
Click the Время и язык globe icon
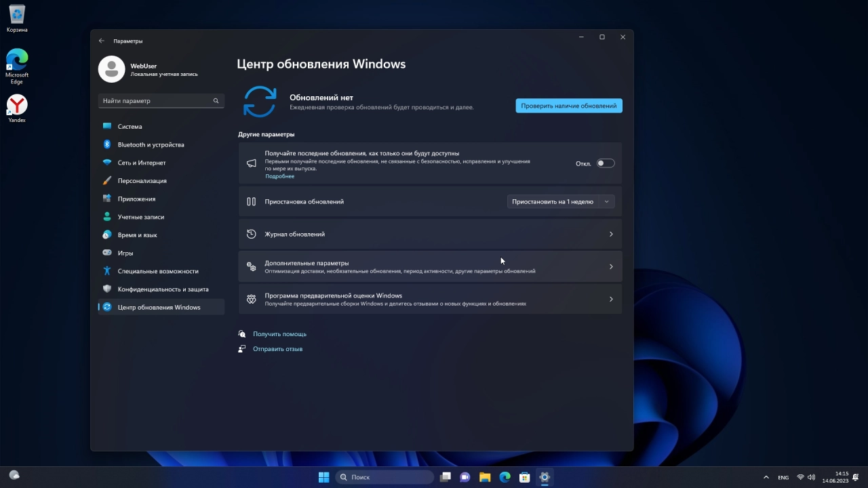(107, 235)
